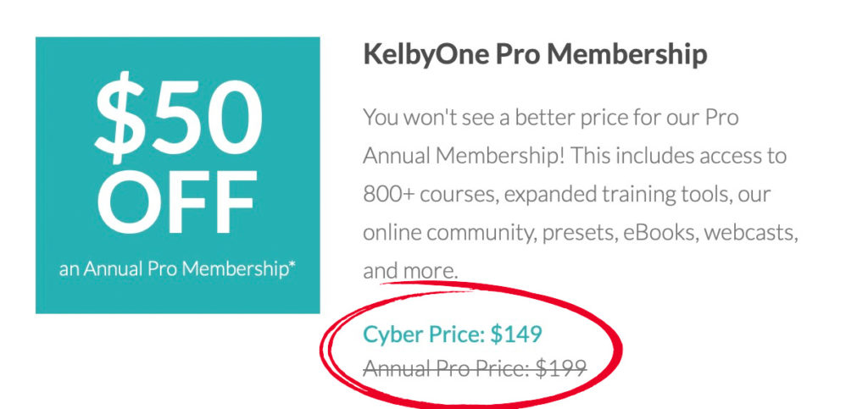Click the crossed-out Annual Pro Price: $199
868x409 pixels.
[x=475, y=368]
